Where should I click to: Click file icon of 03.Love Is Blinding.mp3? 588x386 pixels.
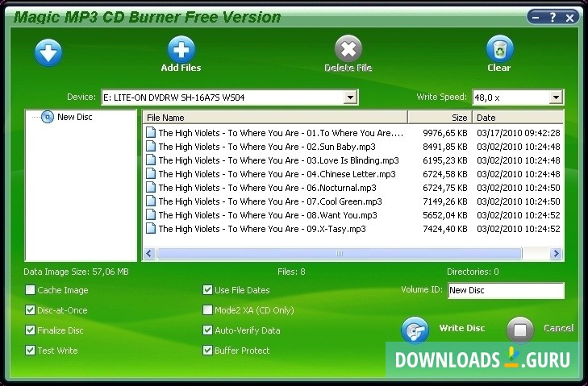(151, 160)
